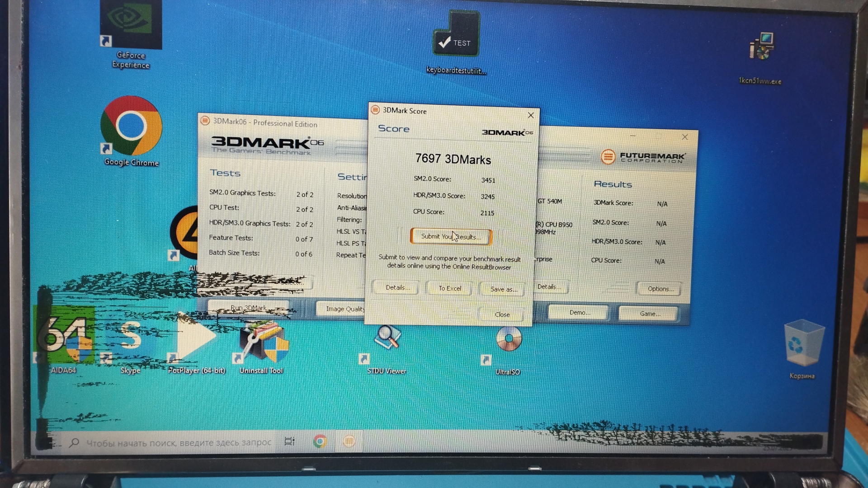The image size is (868, 488).
Task: Open Details in 3DMark Score dialog
Action: point(396,287)
